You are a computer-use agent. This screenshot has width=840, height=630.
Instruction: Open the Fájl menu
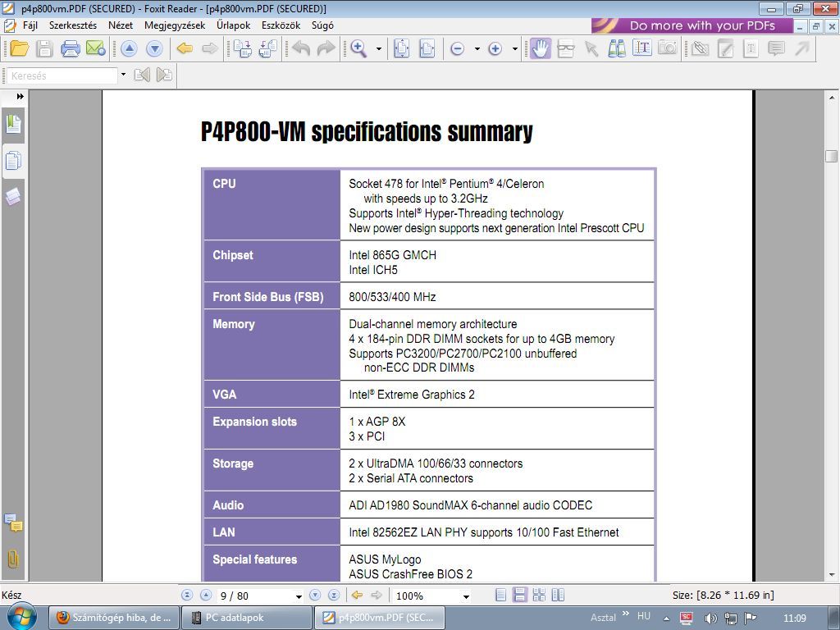click(30, 25)
